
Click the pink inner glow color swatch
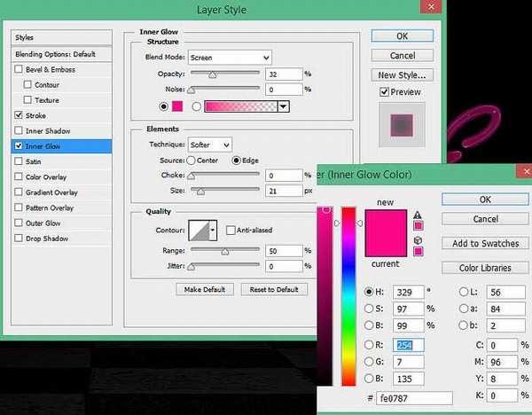pyautogui.click(x=176, y=106)
